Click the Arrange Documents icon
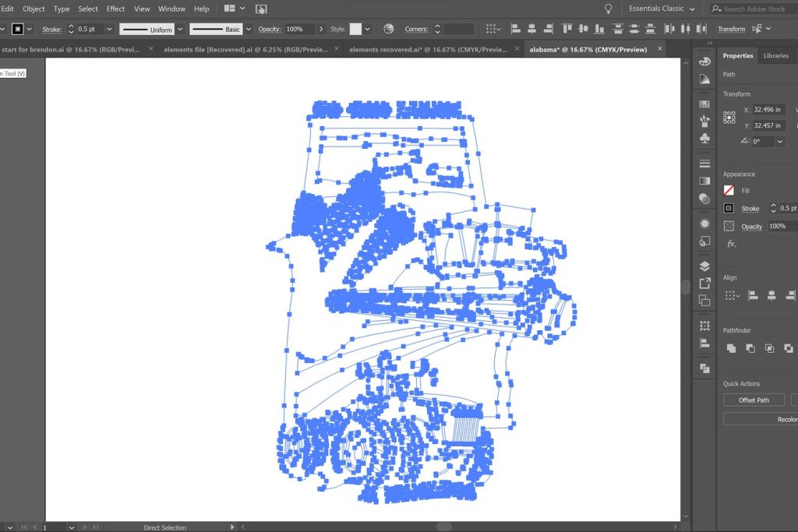The height and width of the screenshot is (532, 798). click(234, 9)
